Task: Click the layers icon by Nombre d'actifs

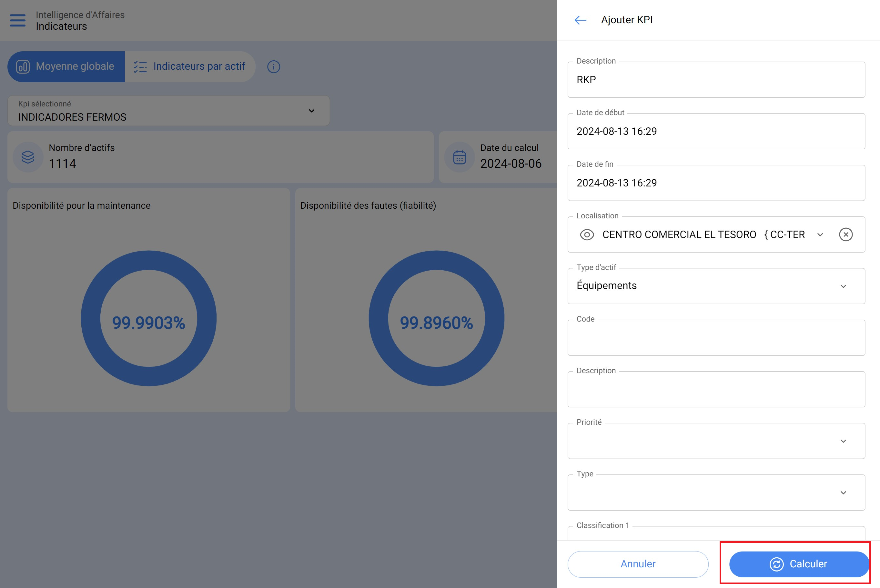Action: click(x=28, y=157)
